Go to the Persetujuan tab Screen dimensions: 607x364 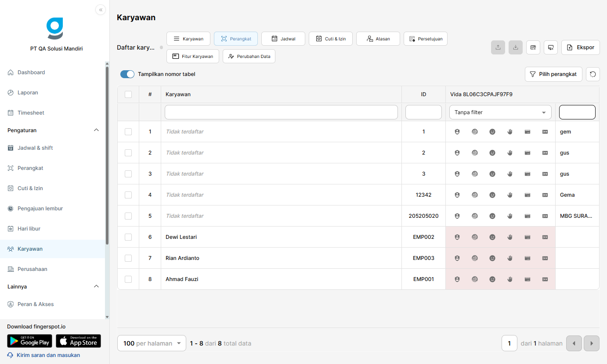coord(426,39)
